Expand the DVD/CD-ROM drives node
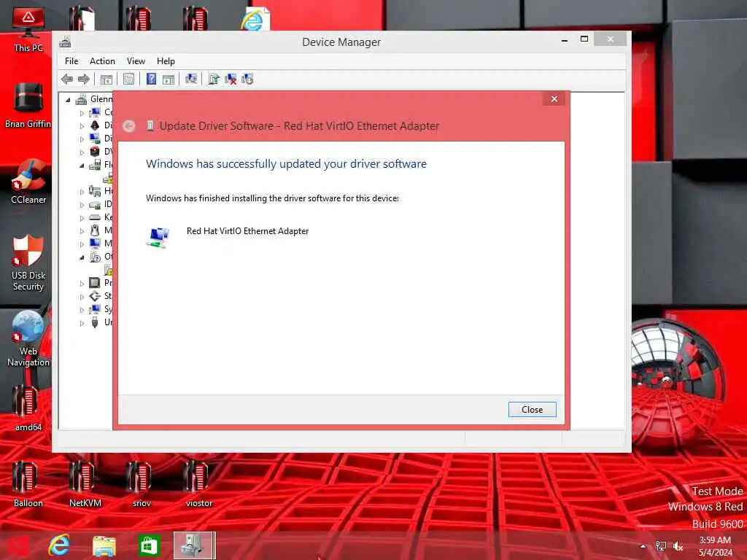Screen dimensions: 747x560 82,152
